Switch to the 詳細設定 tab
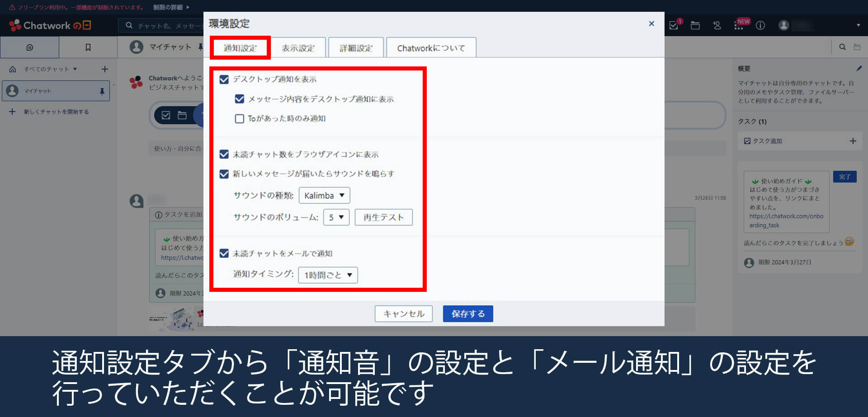Screen dimensions: 868x417 click(356, 48)
